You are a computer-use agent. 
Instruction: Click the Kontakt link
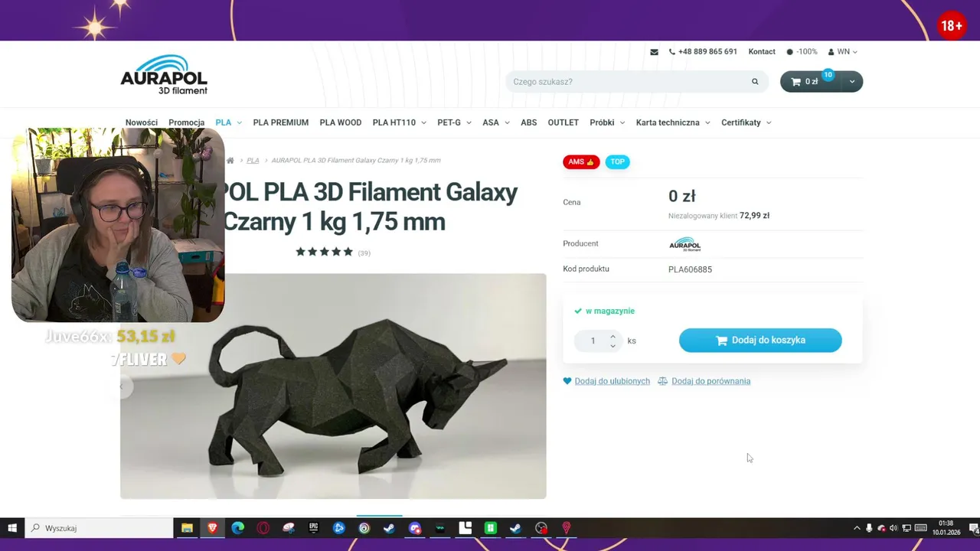click(x=762, y=52)
